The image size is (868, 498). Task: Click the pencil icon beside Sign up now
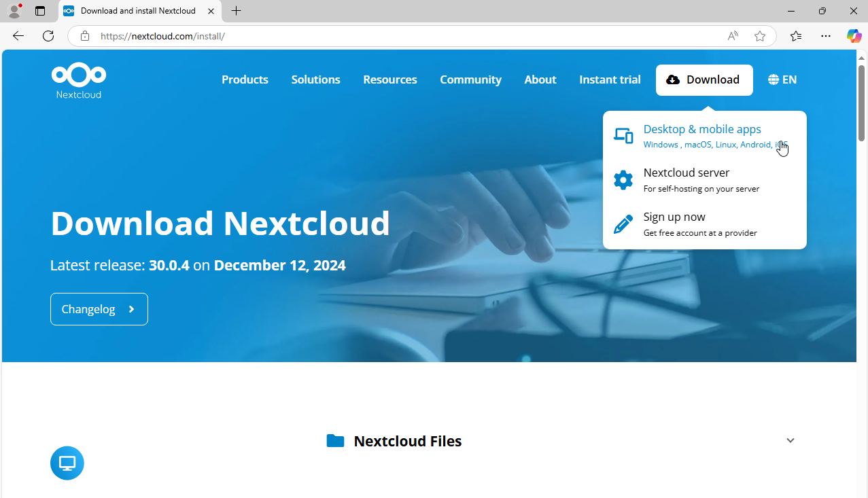tap(623, 224)
